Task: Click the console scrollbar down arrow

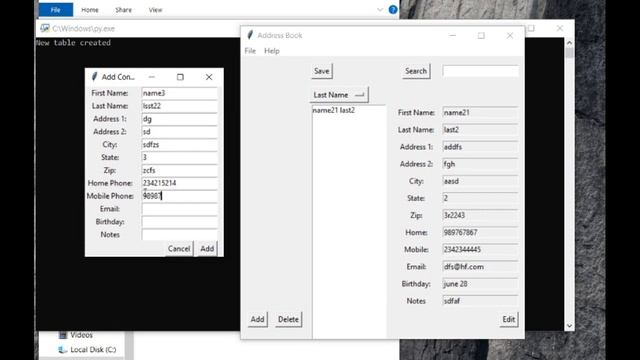Action: (x=569, y=326)
